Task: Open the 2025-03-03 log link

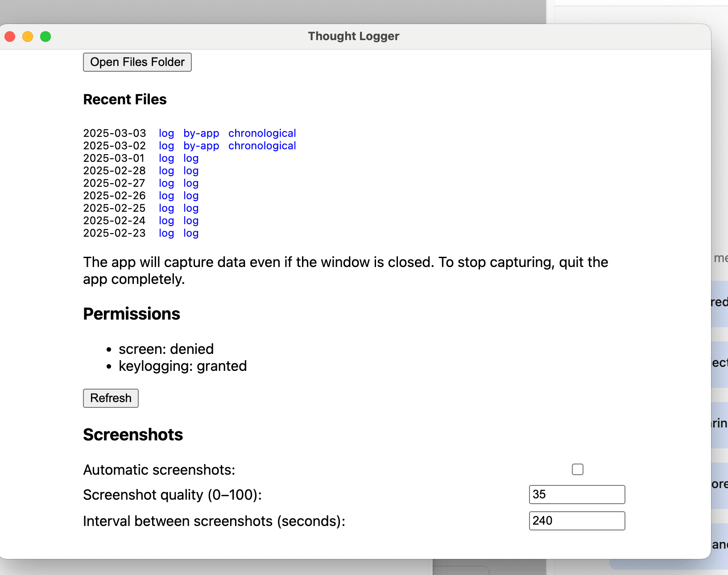Action: [166, 133]
